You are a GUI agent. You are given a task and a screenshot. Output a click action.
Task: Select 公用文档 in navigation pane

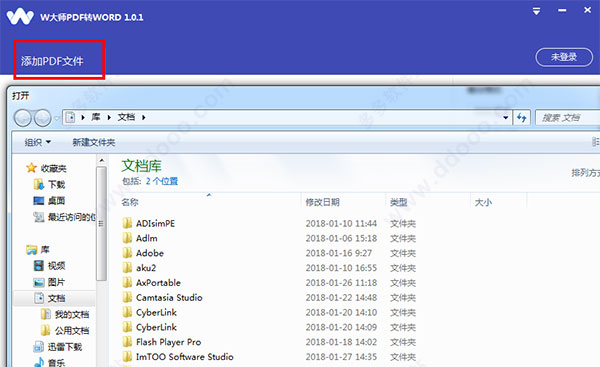[x=72, y=330]
